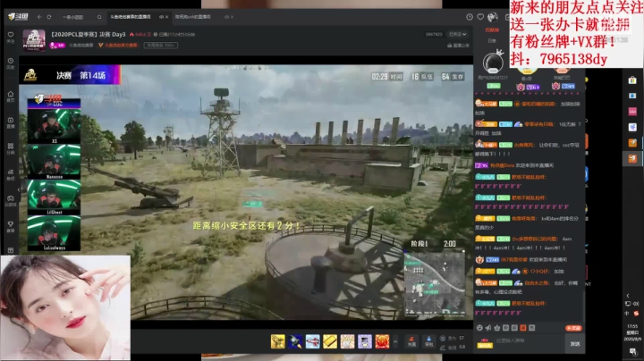Close the first live room tab
The width and height of the screenshot is (644, 361).
166,17
